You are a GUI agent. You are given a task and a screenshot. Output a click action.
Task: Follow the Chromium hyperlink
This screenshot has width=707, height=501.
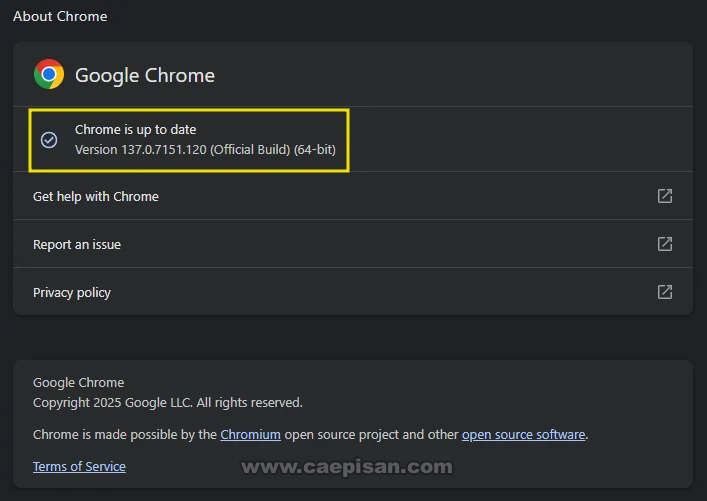pyautogui.click(x=250, y=435)
